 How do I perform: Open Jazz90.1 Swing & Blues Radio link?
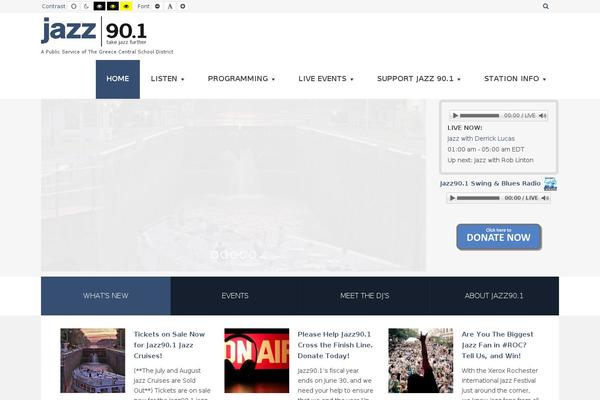point(490,183)
